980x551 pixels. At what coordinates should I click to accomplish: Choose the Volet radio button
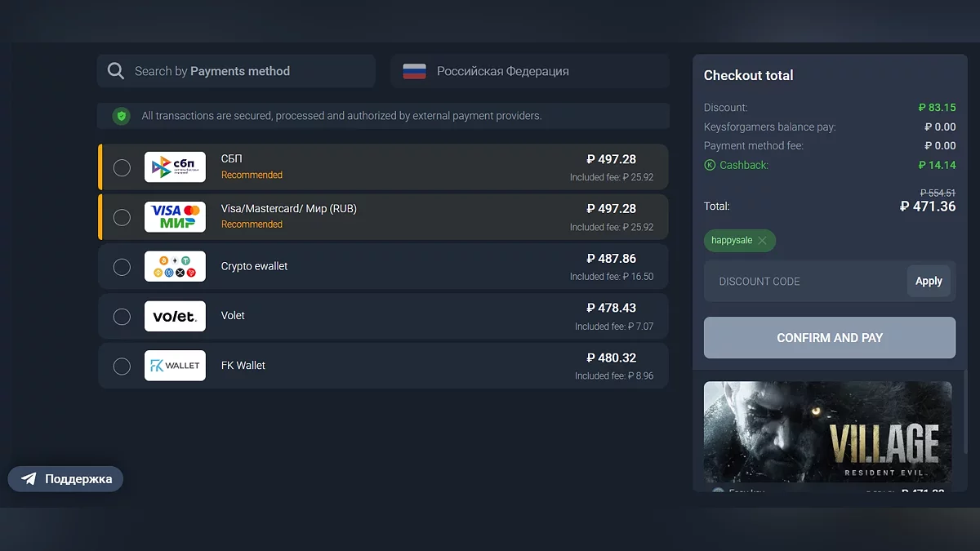(122, 317)
